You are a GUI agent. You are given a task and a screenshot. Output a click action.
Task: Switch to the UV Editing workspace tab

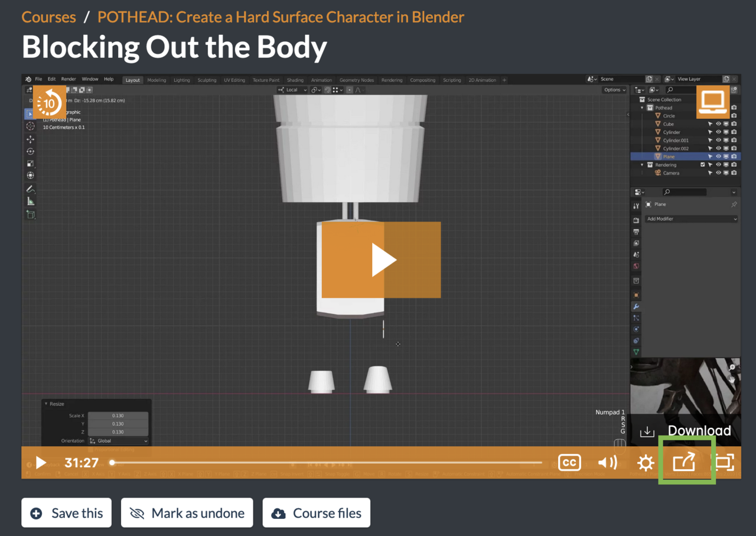[234, 80]
